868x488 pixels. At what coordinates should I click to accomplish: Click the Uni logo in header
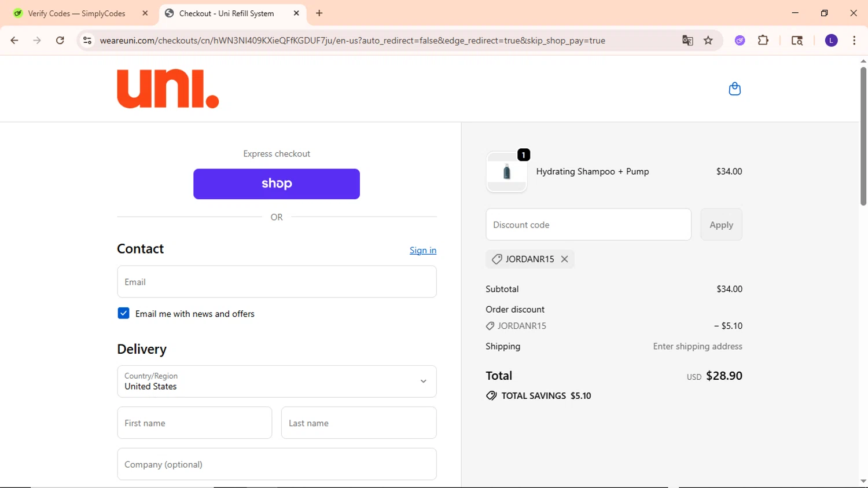168,89
